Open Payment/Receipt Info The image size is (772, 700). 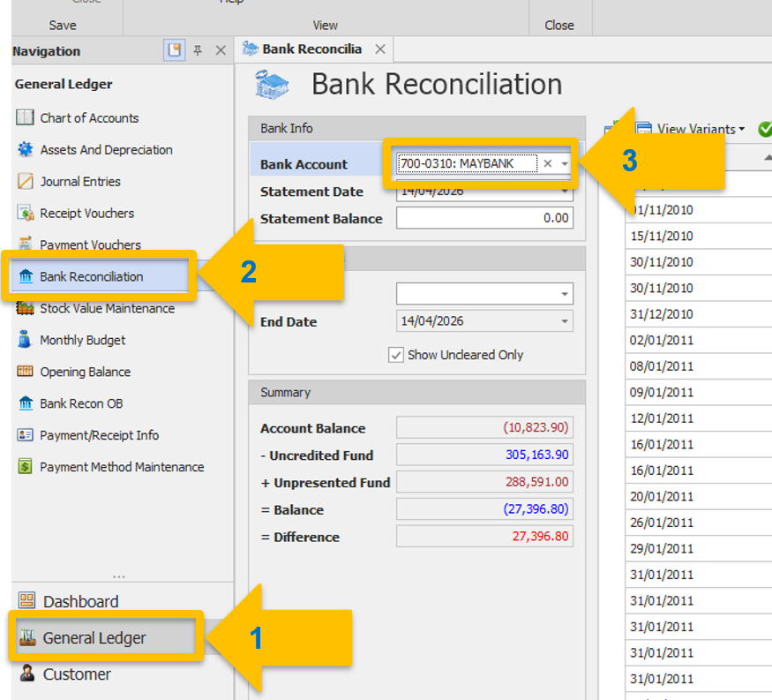100,435
